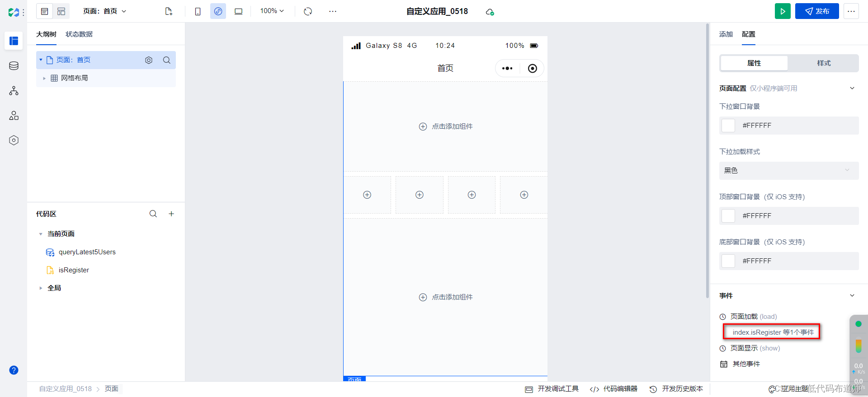Expand the 网格布局 tree node
Viewport: 868px width, 397px height.
[44, 78]
